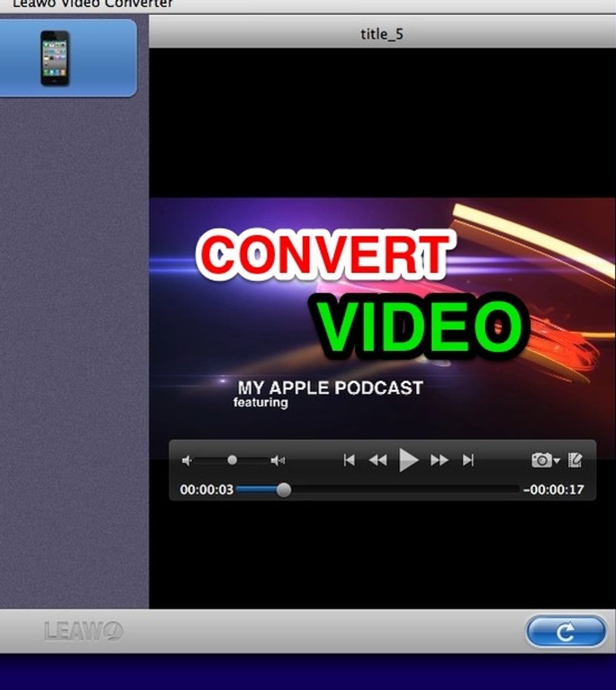Click the elapsed time 00:00:03
Image resolution: width=616 pixels, height=690 pixels.
click(207, 490)
